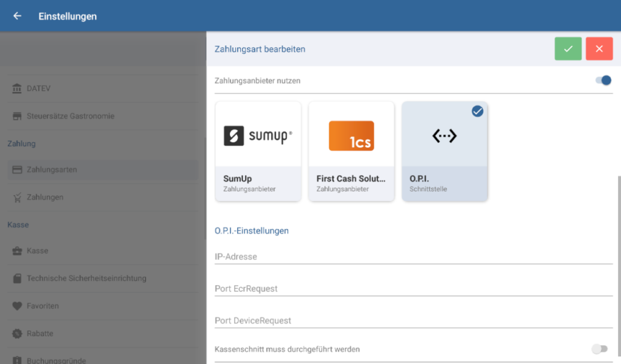
Task: Click the Rabatte discount badge icon
Action: pyautogui.click(x=17, y=334)
